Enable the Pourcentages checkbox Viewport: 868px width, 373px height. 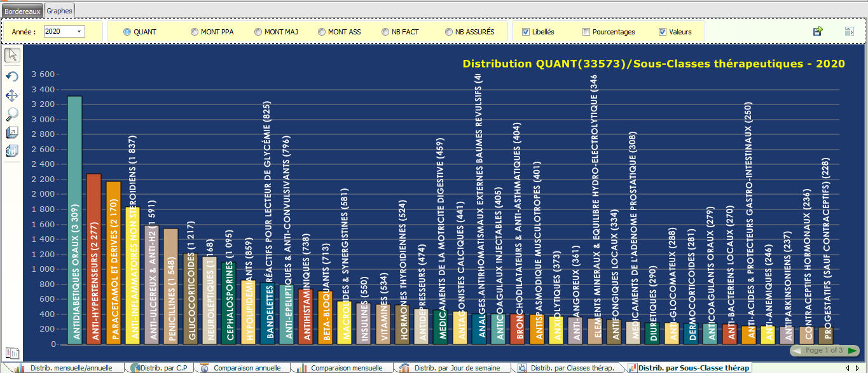(586, 32)
